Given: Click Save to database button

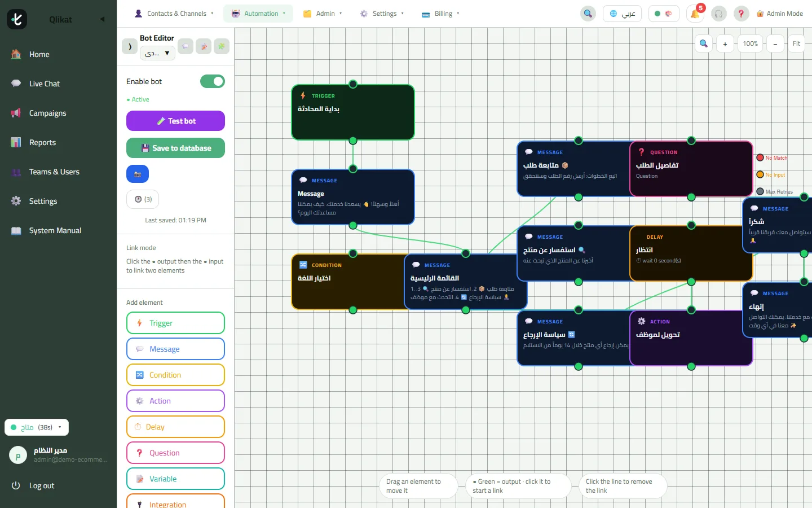Looking at the screenshot, I should [175, 148].
